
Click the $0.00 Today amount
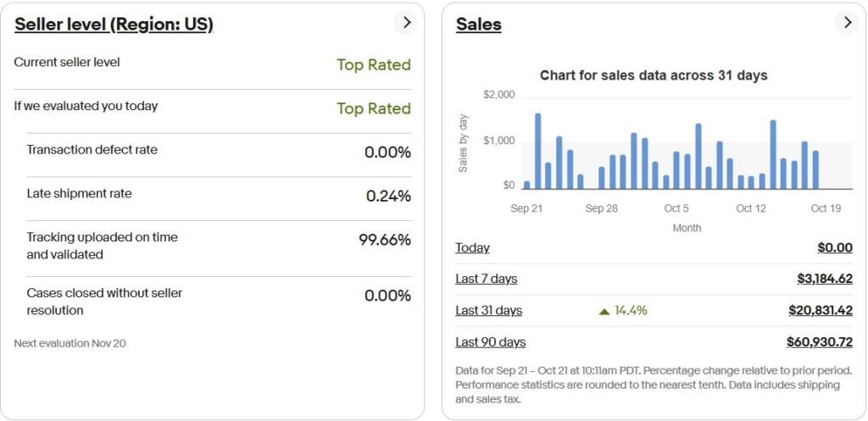(x=834, y=247)
